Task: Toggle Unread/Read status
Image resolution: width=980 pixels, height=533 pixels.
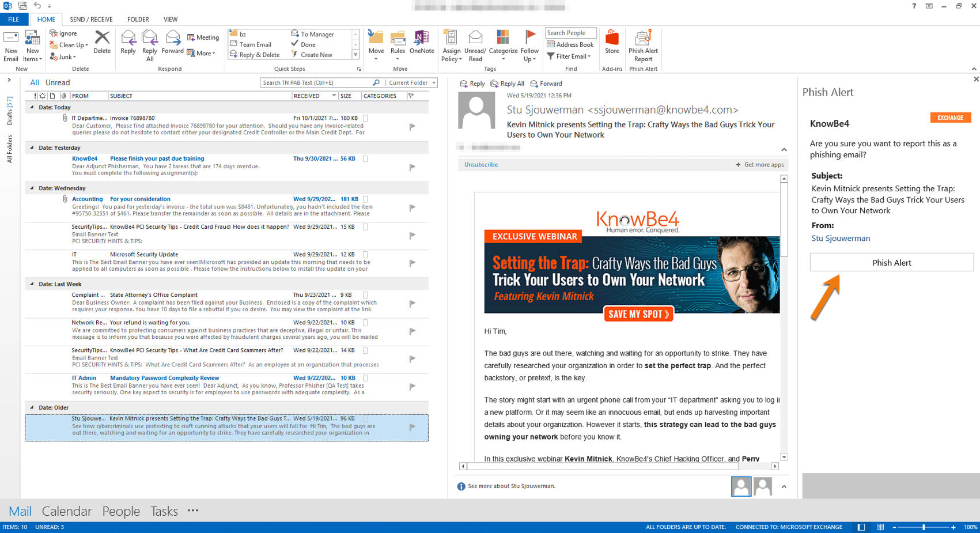Action: (x=475, y=46)
